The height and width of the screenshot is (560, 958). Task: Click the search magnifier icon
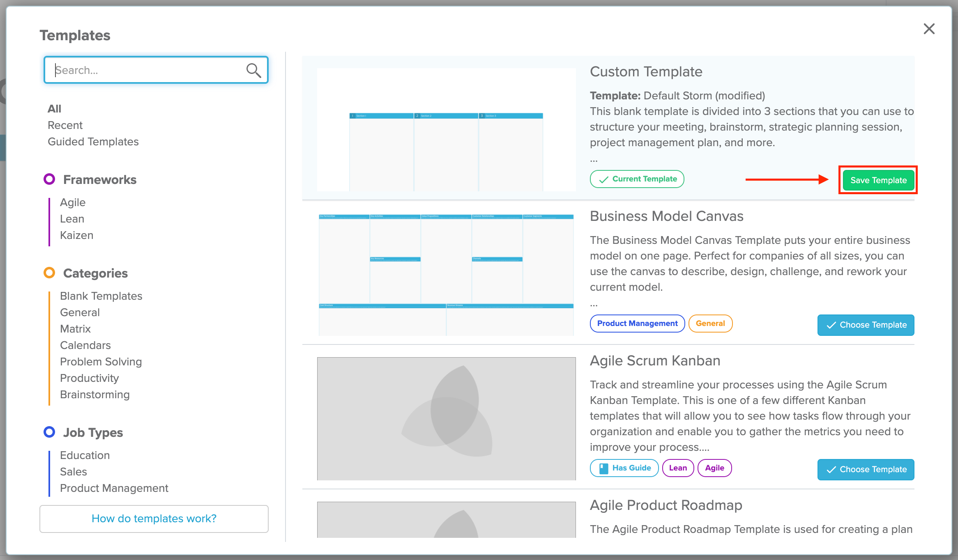[253, 70]
